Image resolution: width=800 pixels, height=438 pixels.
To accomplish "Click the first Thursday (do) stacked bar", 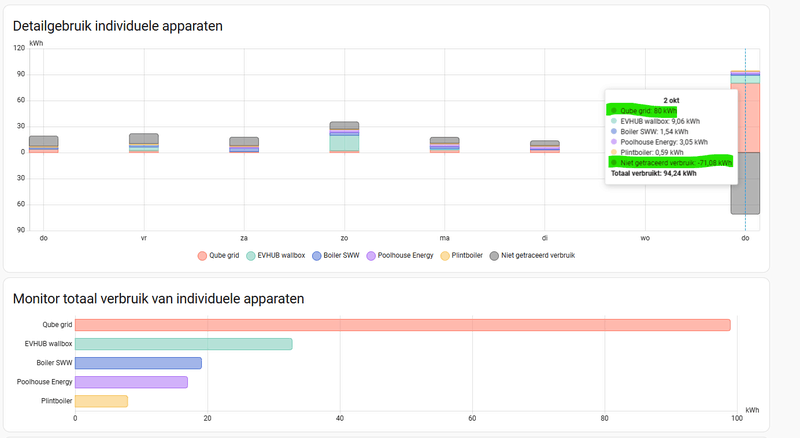I will coord(44,144).
